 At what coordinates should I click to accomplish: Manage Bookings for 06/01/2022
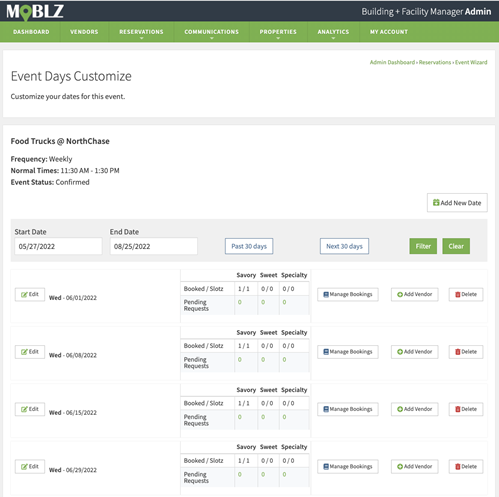coord(348,294)
